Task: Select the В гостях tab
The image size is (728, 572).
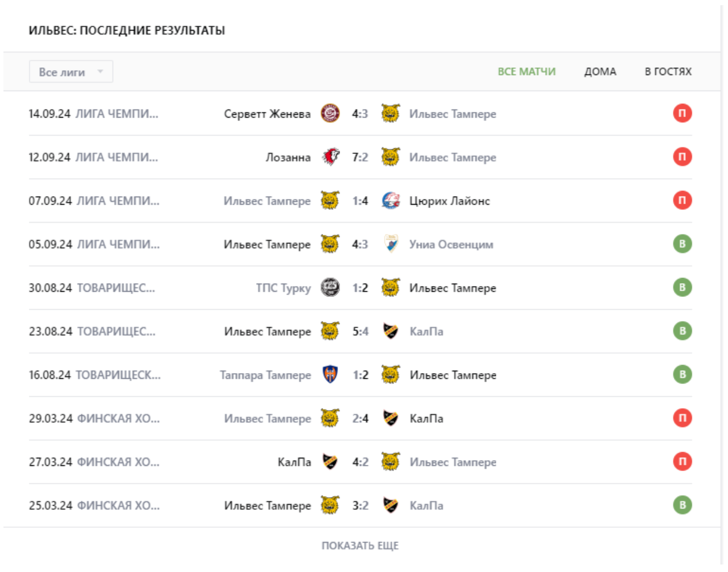Action: pyautogui.click(x=668, y=71)
